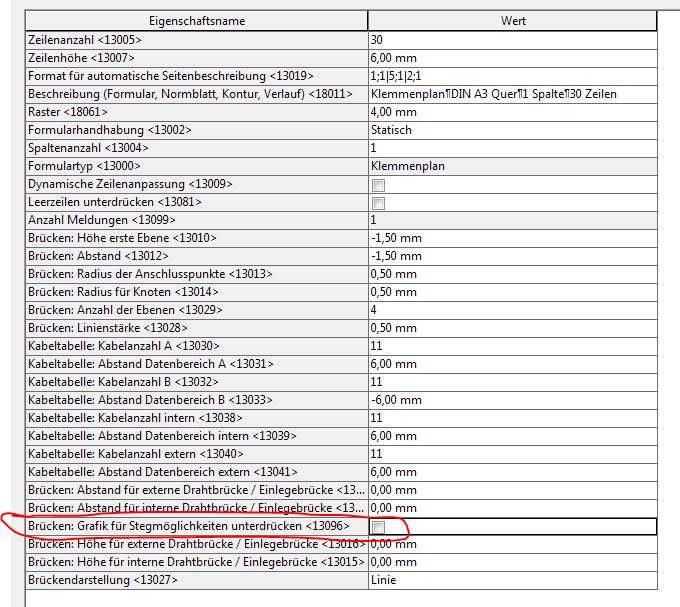Select Kabeltabelle: Kabelanzahl extern <13040> name
Image resolution: width=680 pixels, height=607 pixels.
click(197, 454)
